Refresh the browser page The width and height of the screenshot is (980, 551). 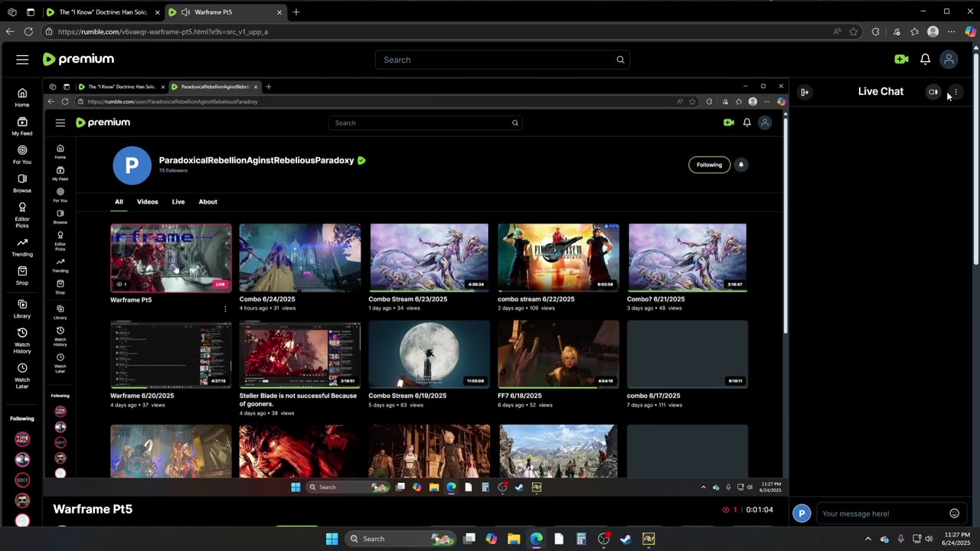[28, 31]
